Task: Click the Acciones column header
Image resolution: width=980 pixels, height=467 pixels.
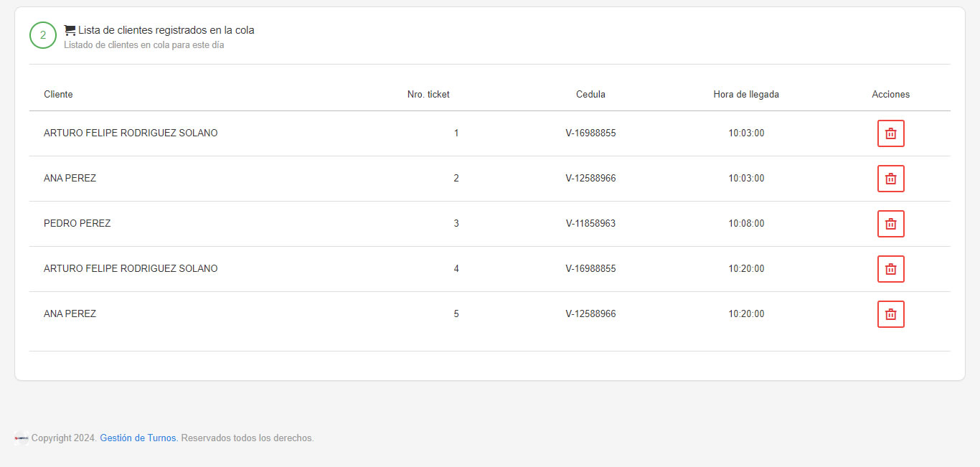Action: (891, 95)
